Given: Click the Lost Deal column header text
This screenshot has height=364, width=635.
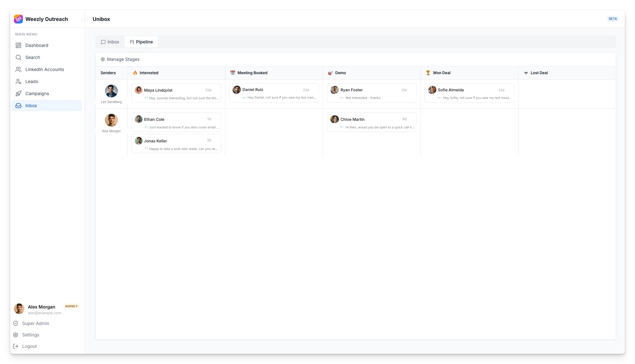Looking at the screenshot, I should (539, 73).
